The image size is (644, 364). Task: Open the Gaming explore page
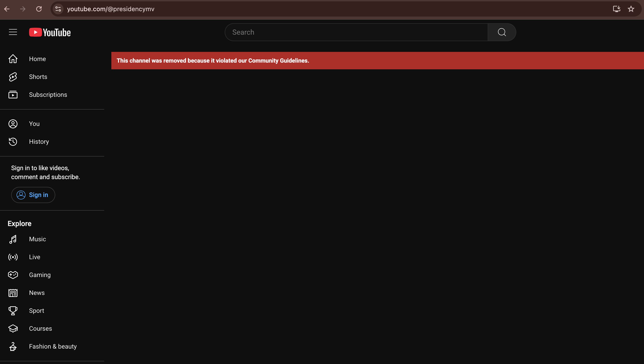click(x=40, y=275)
